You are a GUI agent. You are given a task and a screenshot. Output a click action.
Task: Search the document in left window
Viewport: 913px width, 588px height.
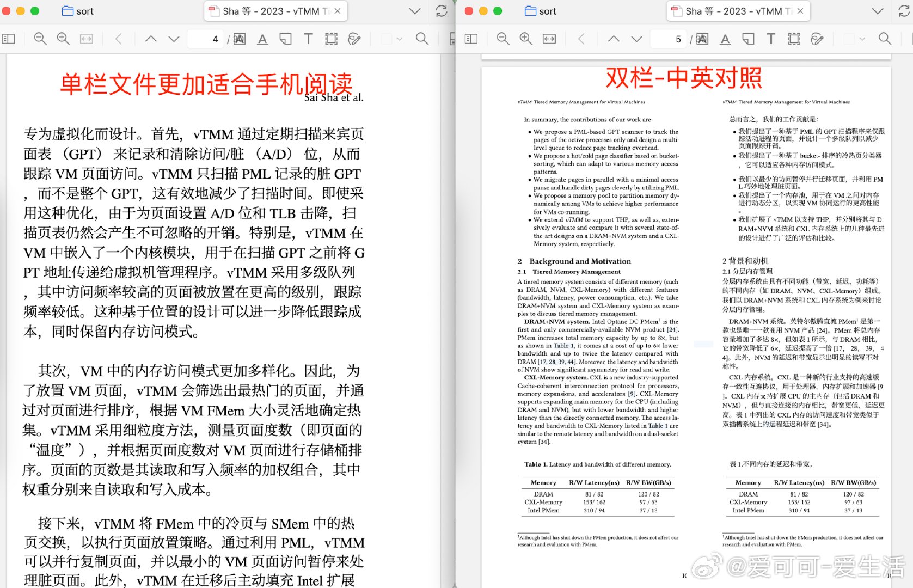[x=422, y=39]
